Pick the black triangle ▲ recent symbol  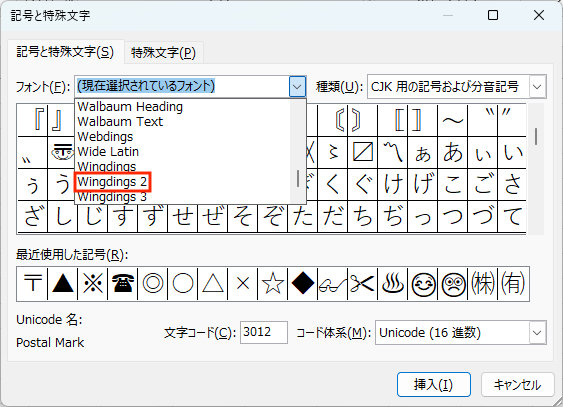pyautogui.click(x=63, y=284)
